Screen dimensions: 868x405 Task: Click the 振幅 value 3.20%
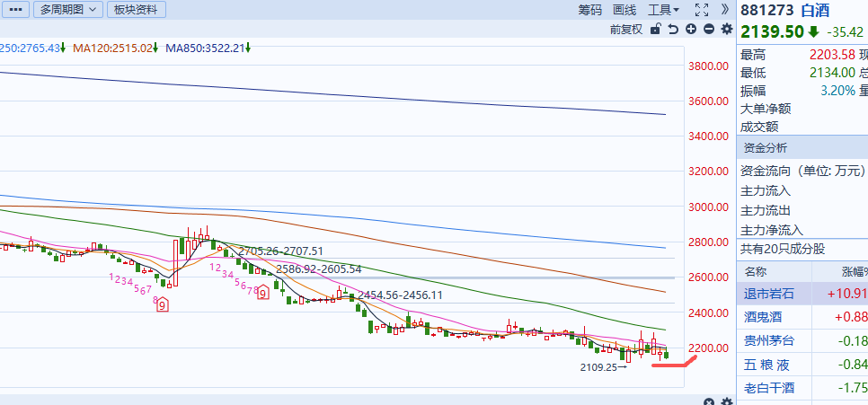click(x=837, y=91)
